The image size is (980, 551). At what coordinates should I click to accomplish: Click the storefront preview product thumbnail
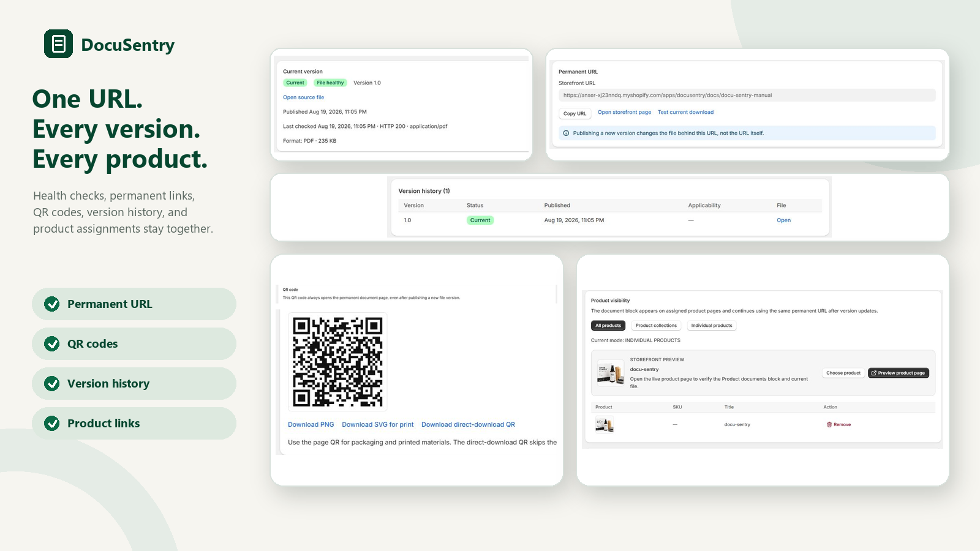(x=611, y=372)
